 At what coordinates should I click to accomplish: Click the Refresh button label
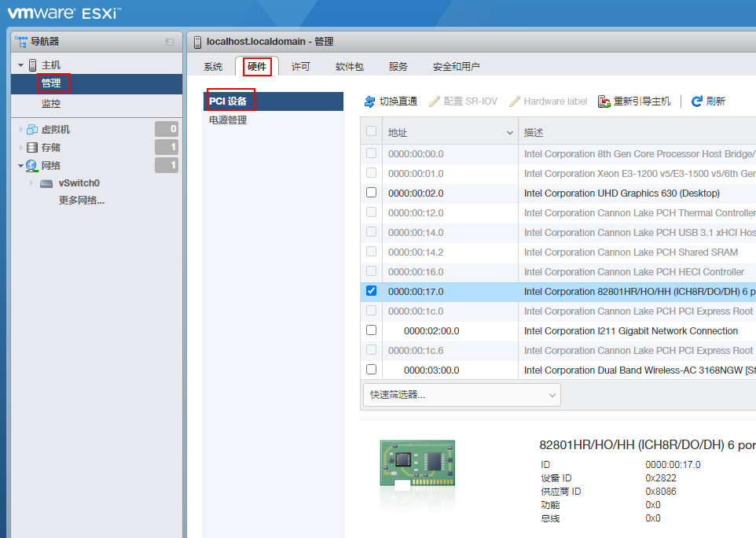click(715, 101)
